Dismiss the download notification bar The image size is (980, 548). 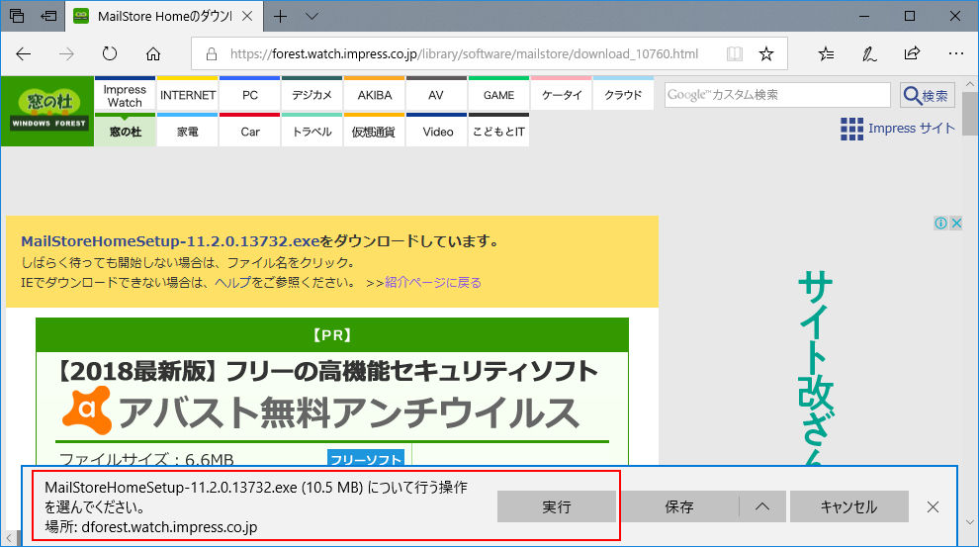[x=933, y=507]
